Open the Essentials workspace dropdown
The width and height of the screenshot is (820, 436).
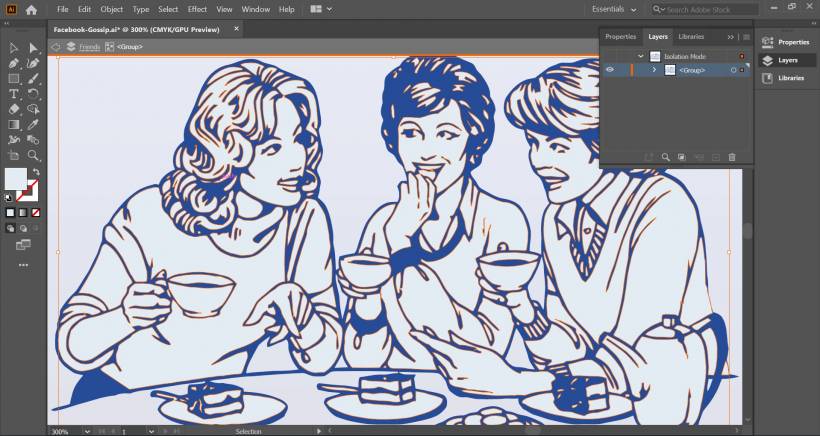click(613, 9)
